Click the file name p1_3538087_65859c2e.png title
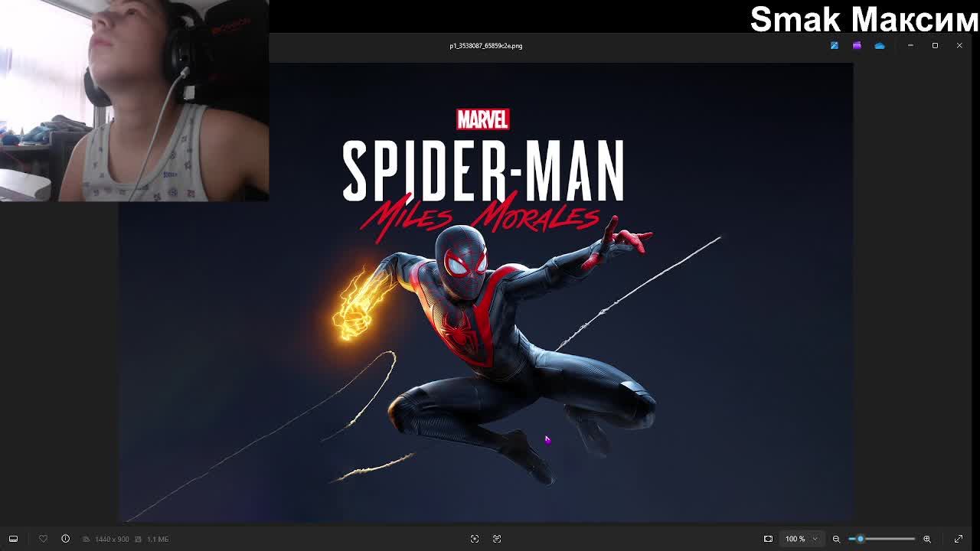The image size is (980, 551). coord(486,46)
